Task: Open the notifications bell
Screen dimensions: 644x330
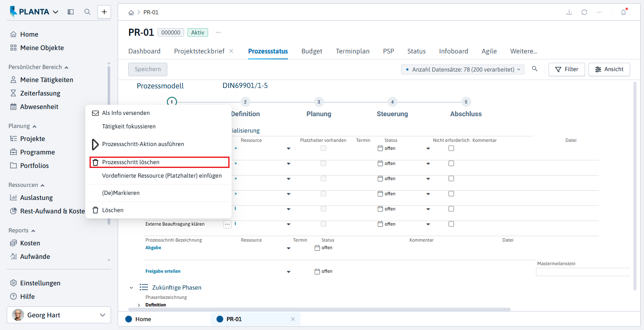Action: pyautogui.click(x=623, y=12)
